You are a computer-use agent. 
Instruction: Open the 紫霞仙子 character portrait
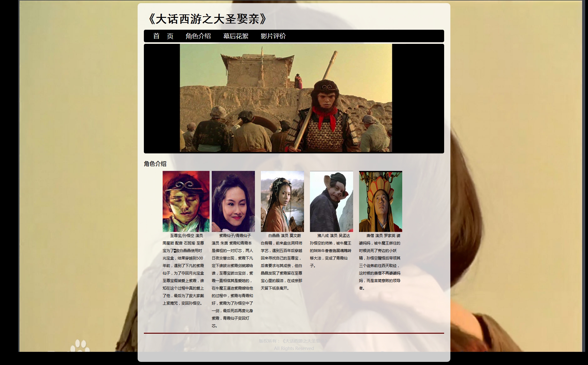tap(233, 201)
